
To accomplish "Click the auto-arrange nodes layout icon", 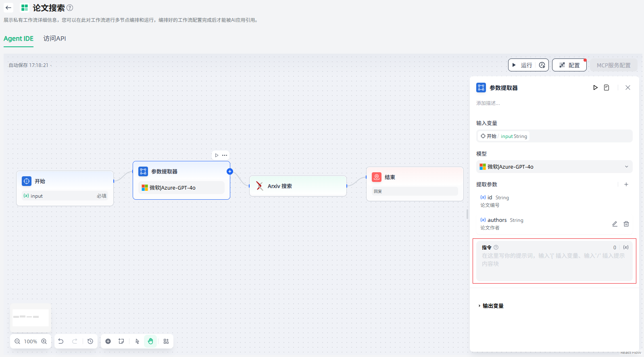I will click(166, 341).
